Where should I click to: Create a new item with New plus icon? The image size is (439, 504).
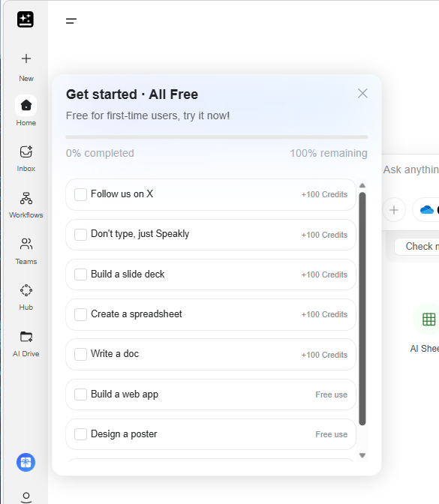(26, 58)
